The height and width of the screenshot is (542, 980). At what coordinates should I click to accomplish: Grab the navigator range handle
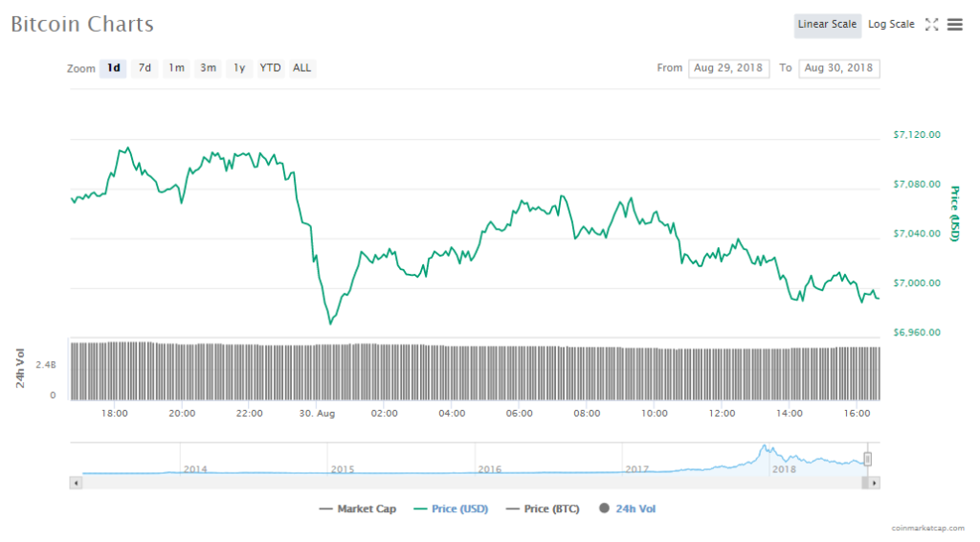(x=868, y=460)
